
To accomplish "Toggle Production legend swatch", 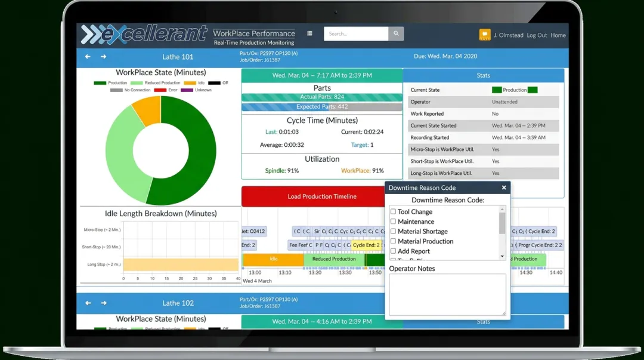I will [x=100, y=83].
